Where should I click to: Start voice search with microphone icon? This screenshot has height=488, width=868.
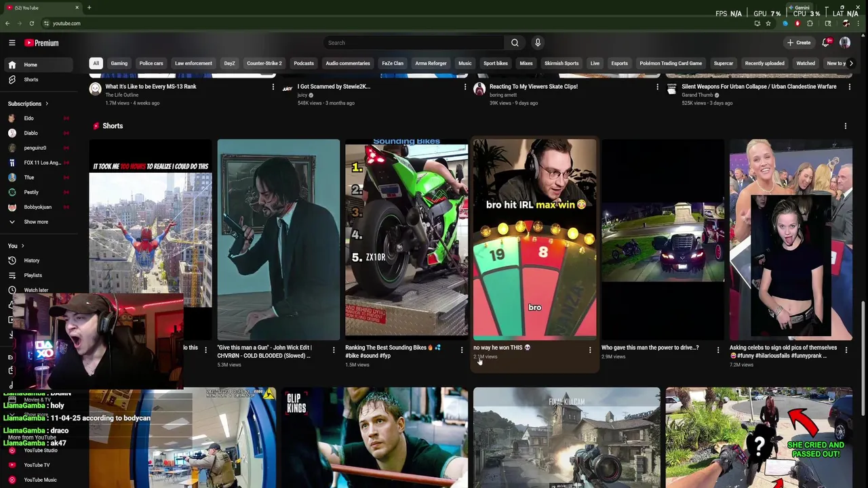point(538,43)
